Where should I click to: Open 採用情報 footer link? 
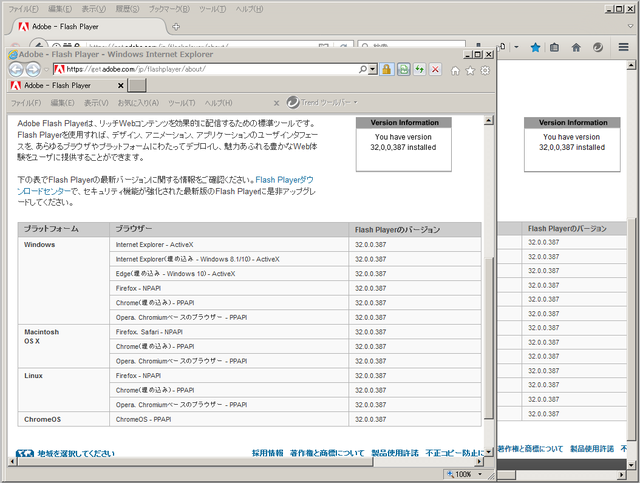coord(267,453)
